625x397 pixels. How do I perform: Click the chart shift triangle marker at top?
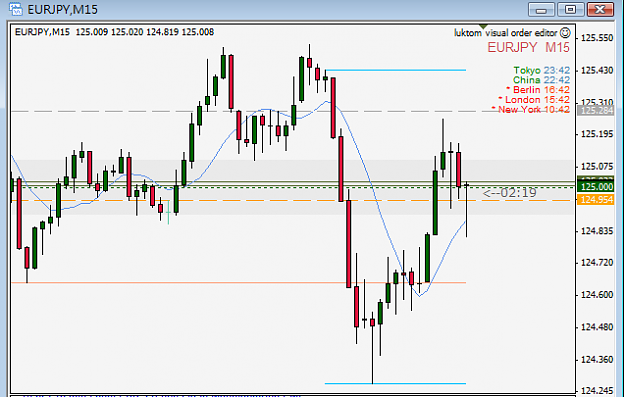pos(483,27)
